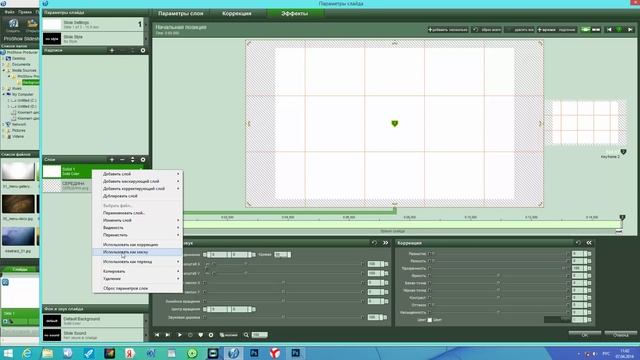Play the slide preview
640x360 pixels.
click(x=179, y=335)
